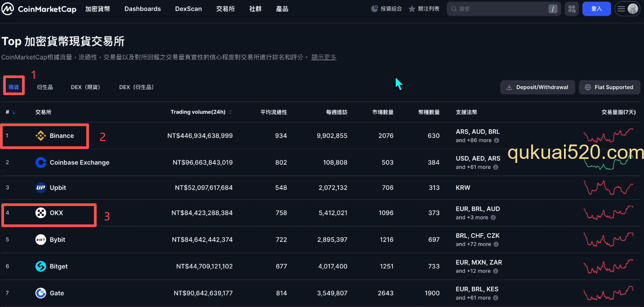Click the Deposit/Withdrawal button

[x=537, y=87]
